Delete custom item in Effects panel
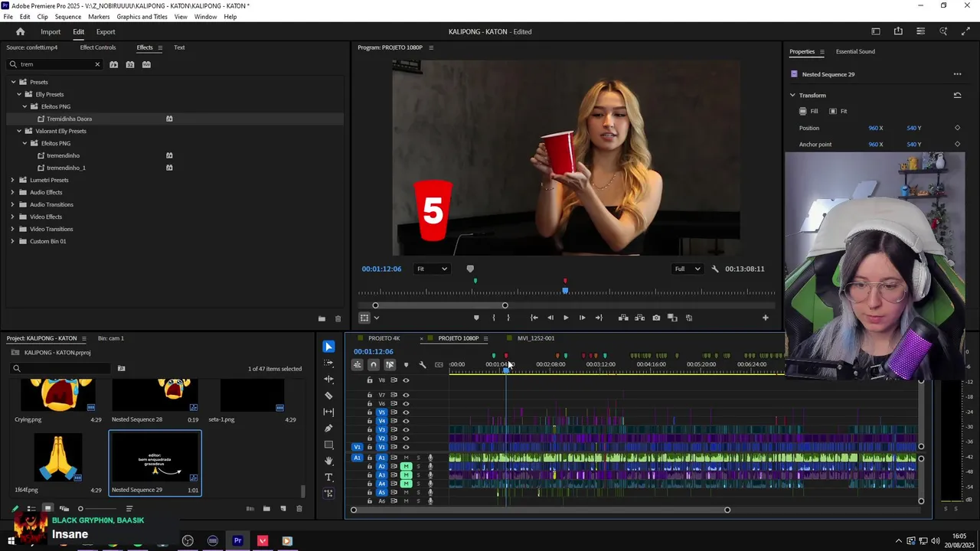 [338, 318]
